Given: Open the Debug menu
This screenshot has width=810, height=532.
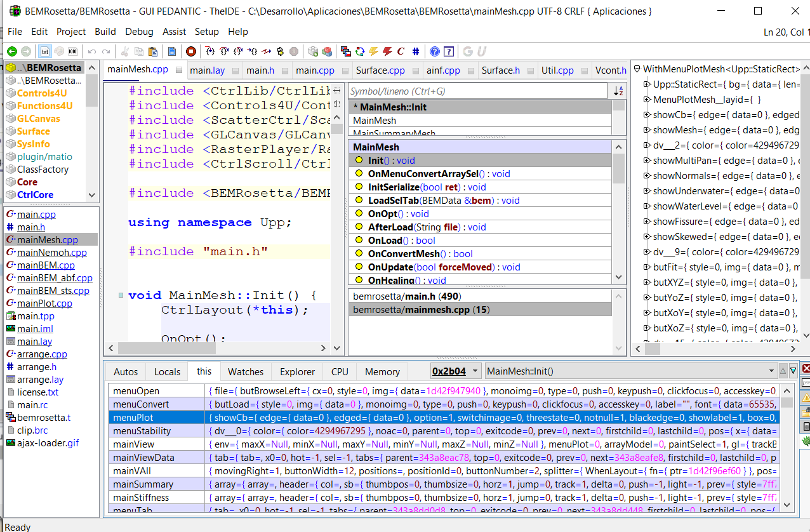Looking at the screenshot, I should (x=139, y=31).
